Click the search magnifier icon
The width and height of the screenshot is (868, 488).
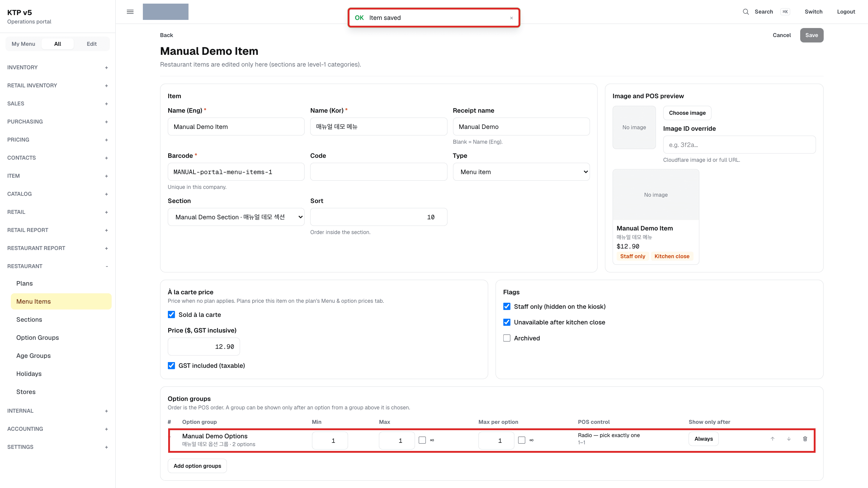click(x=746, y=12)
